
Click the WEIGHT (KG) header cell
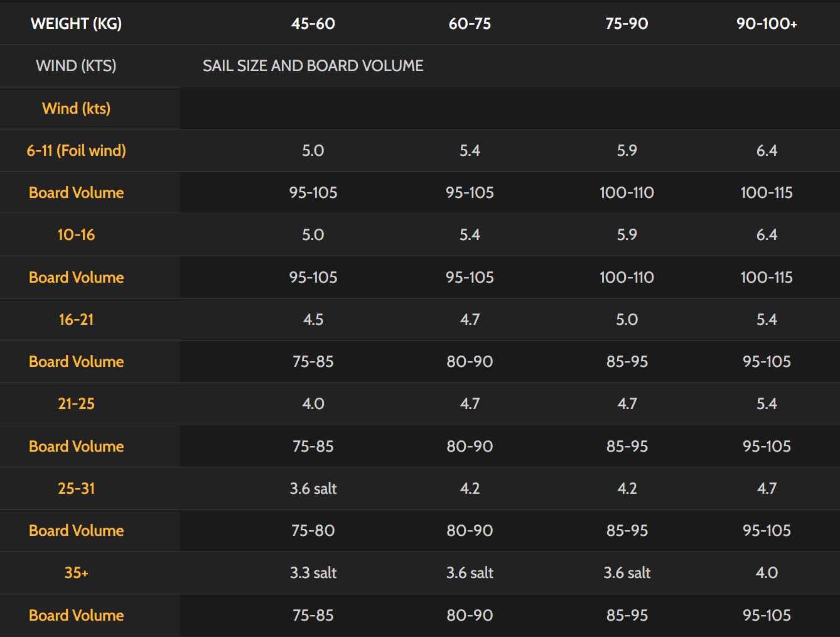[x=76, y=24]
